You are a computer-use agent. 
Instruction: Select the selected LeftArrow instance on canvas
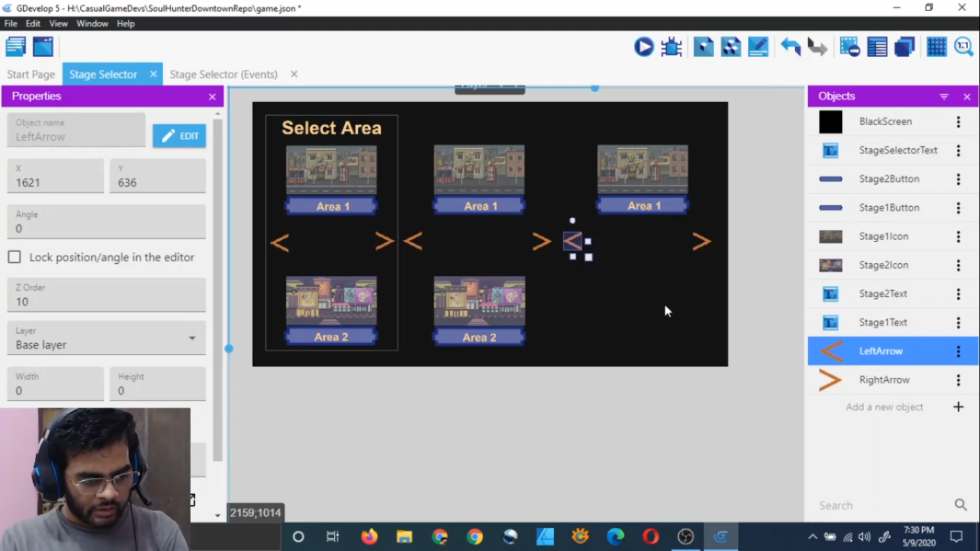[x=573, y=241]
